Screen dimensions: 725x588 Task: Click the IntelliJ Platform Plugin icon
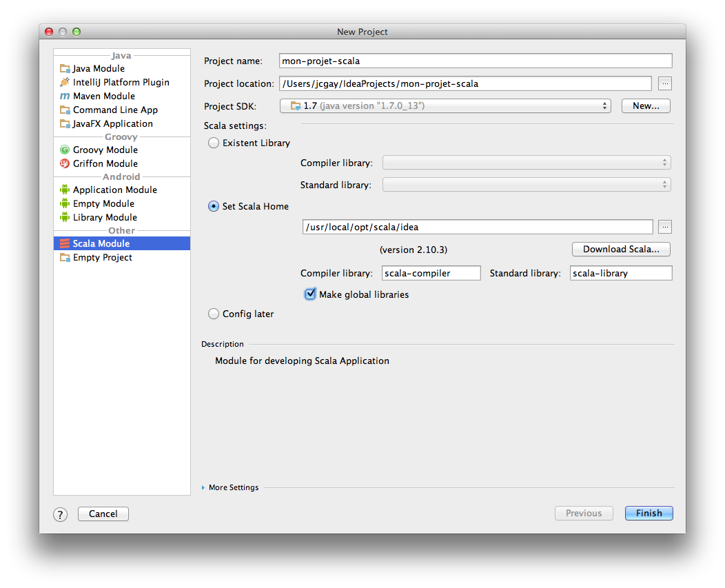[65, 82]
